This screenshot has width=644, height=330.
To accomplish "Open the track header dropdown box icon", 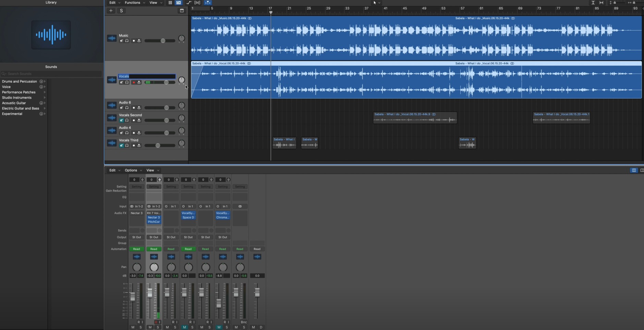I will pos(182,11).
